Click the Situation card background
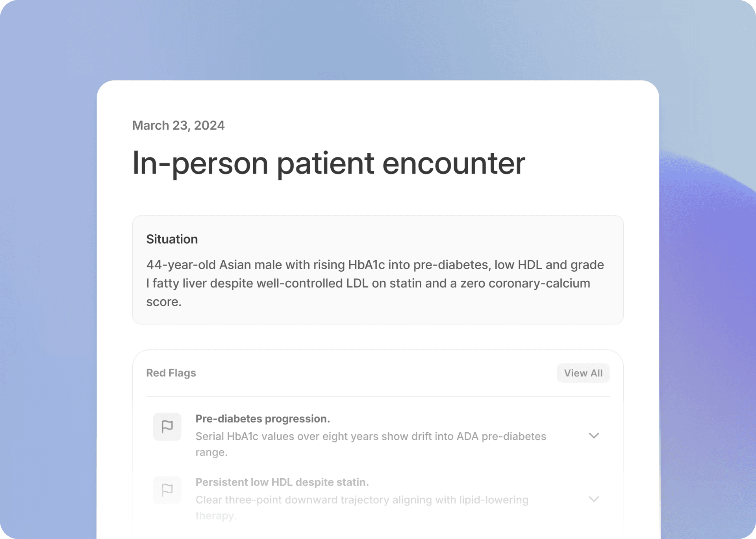The image size is (756, 539). (378, 270)
